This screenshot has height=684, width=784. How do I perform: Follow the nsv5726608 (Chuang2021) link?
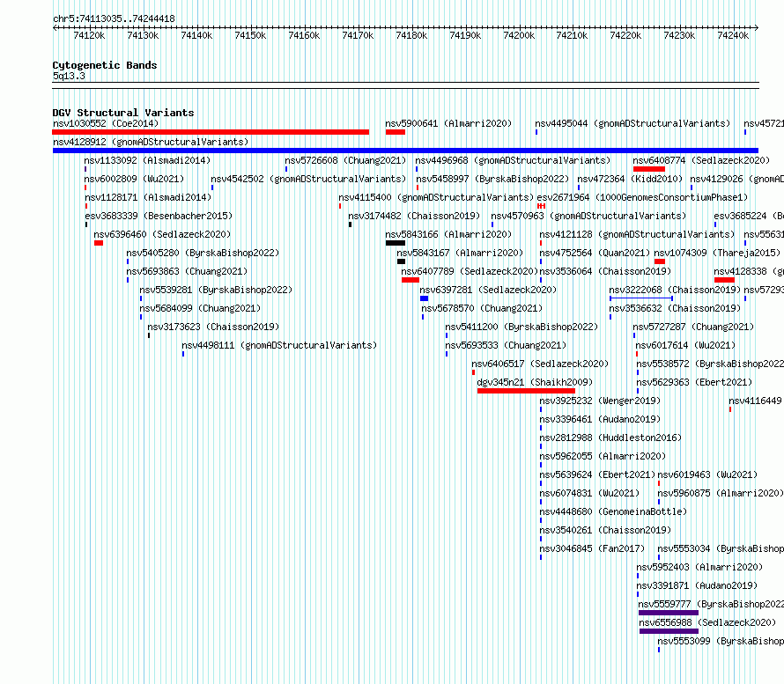(345, 160)
